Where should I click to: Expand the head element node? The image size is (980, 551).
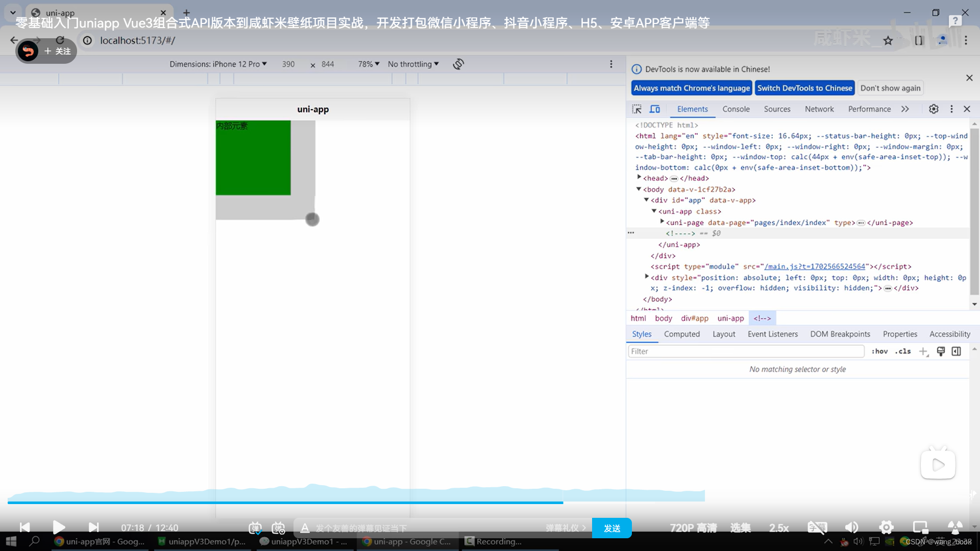point(639,178)
